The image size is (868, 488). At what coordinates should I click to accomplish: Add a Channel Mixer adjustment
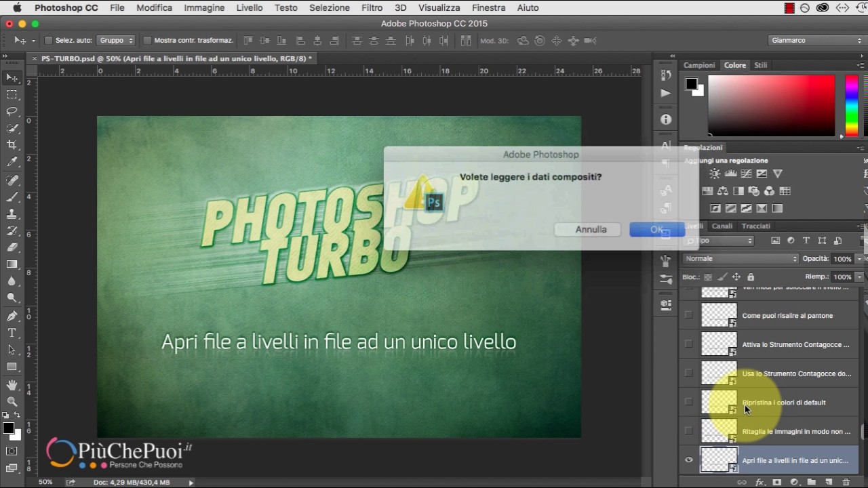[770, 191]
